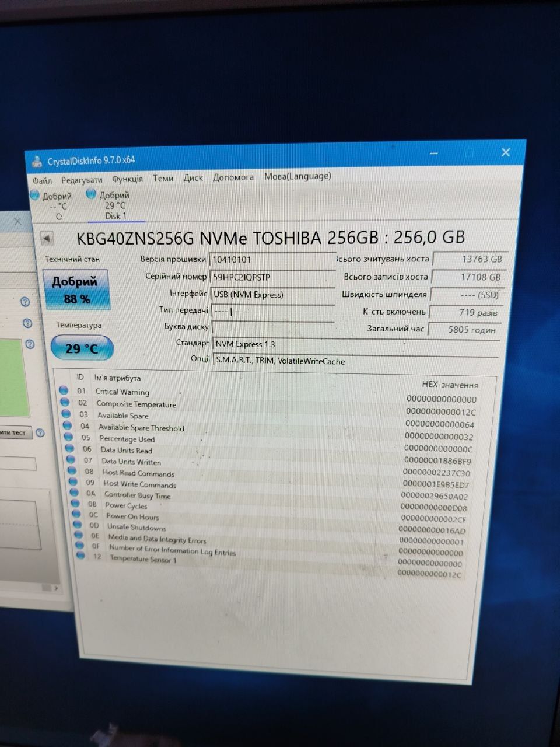This screenshot has height=747, width=560.
Task: Select the Critical Warning attribute row
Action: coord(268,395)
